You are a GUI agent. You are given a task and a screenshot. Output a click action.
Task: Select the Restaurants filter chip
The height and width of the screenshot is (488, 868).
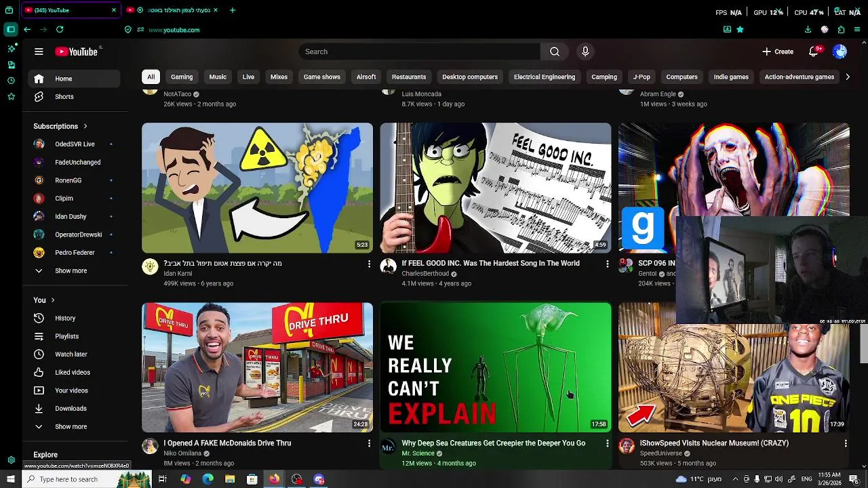pos(409,77)
